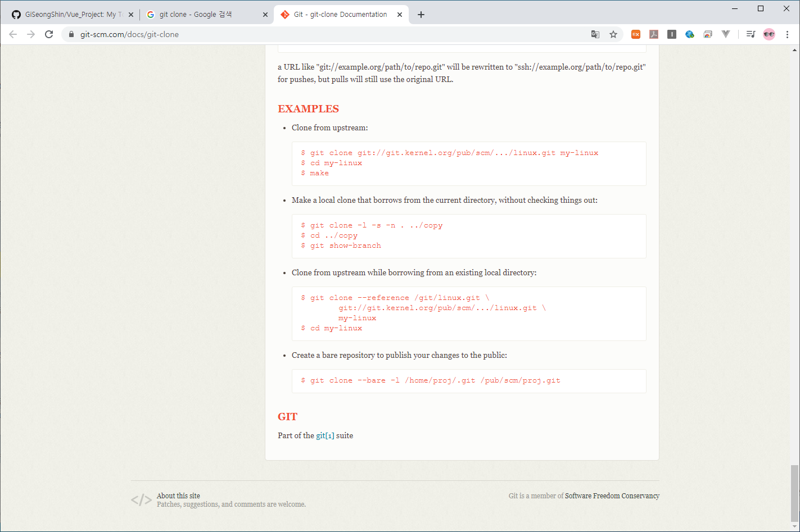Open the dark square extension icon
The height and width of the screenshot is (532, 800).
point(672,34)
